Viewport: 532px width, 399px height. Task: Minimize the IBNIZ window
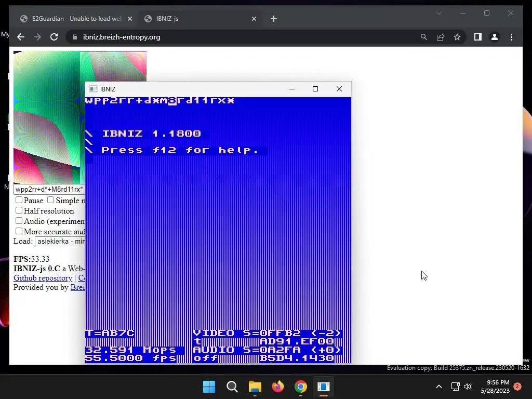[292, 89]
